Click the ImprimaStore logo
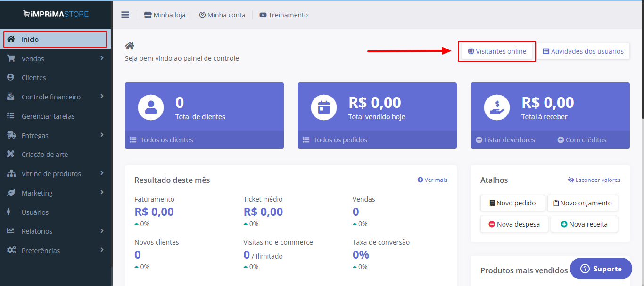Image resolution: width=644 pixels, height=286 pixels. tap(56, 14)
